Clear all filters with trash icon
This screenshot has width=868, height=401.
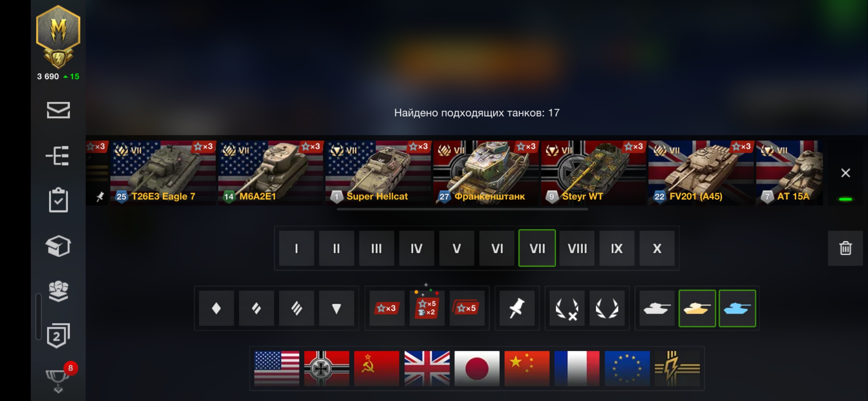coord(845,248)
